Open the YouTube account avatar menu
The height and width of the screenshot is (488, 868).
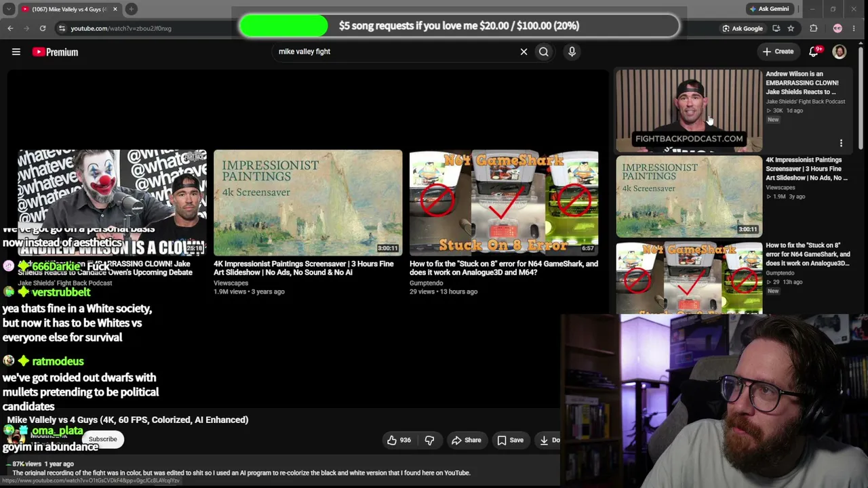pos(840,52)
